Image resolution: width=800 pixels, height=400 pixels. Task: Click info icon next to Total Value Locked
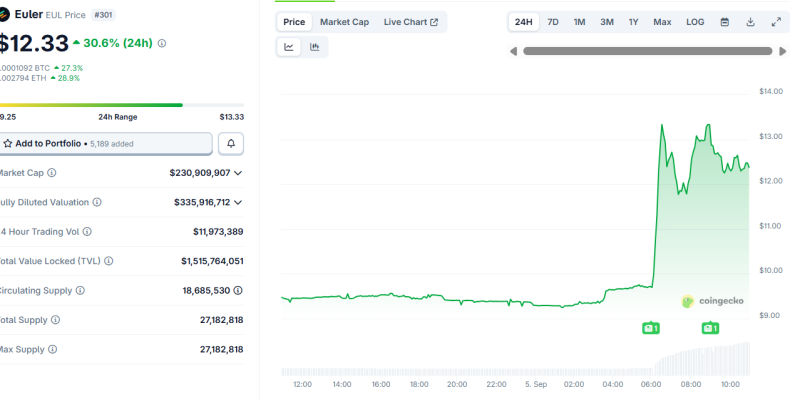point(109,261)
